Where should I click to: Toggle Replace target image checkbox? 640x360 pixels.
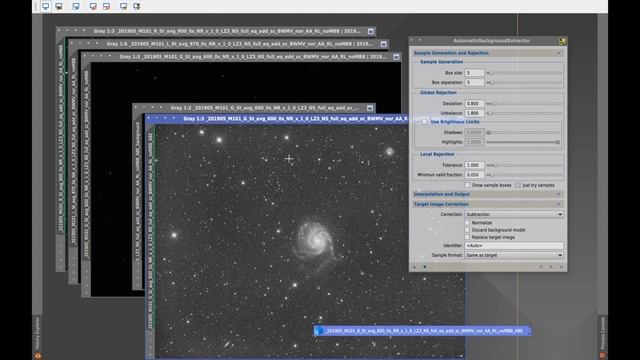click(467, 237)
